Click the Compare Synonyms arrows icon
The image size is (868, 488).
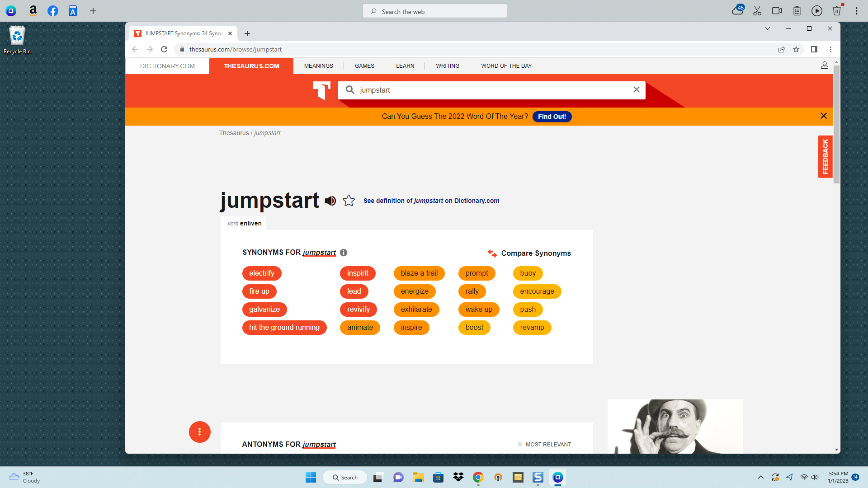tap(492, 253)
